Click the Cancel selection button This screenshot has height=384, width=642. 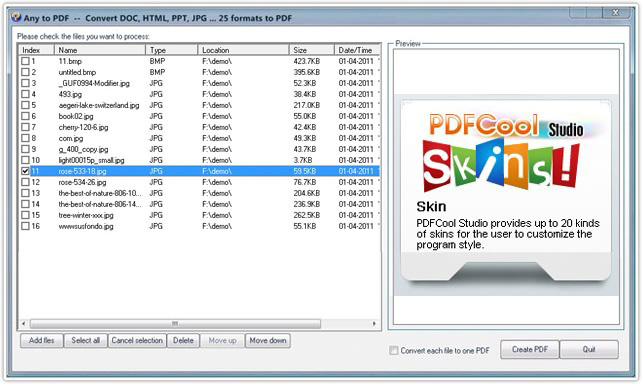pyautogui.click(x=137, y=341)
